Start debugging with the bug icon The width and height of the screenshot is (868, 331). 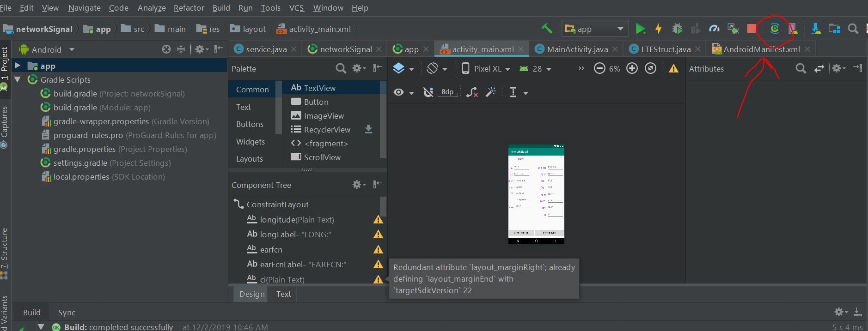677,29
